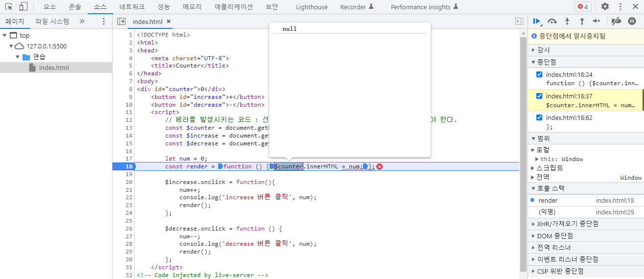Switch to the 메모리 tab
The image size is (644, 279).
coord(192,7)
